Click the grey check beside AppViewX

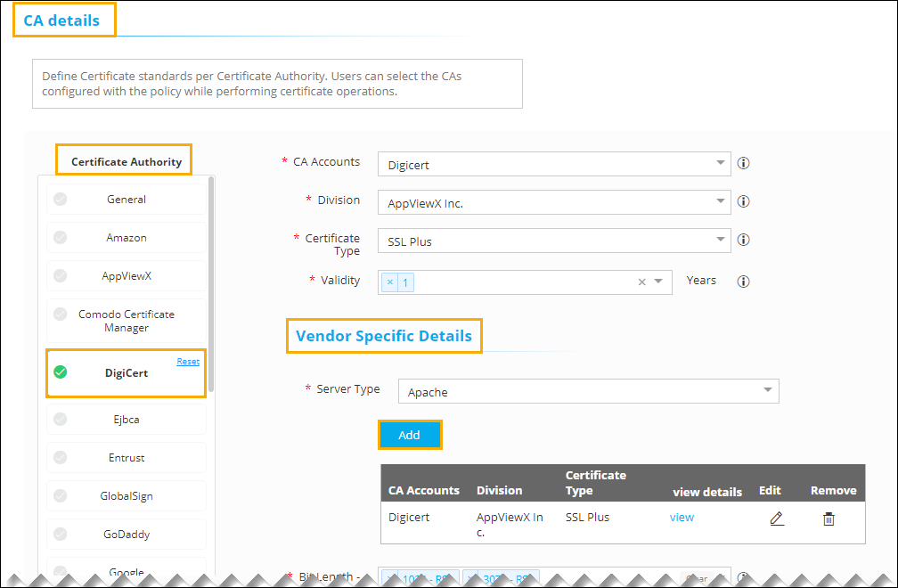click(61, 275)
